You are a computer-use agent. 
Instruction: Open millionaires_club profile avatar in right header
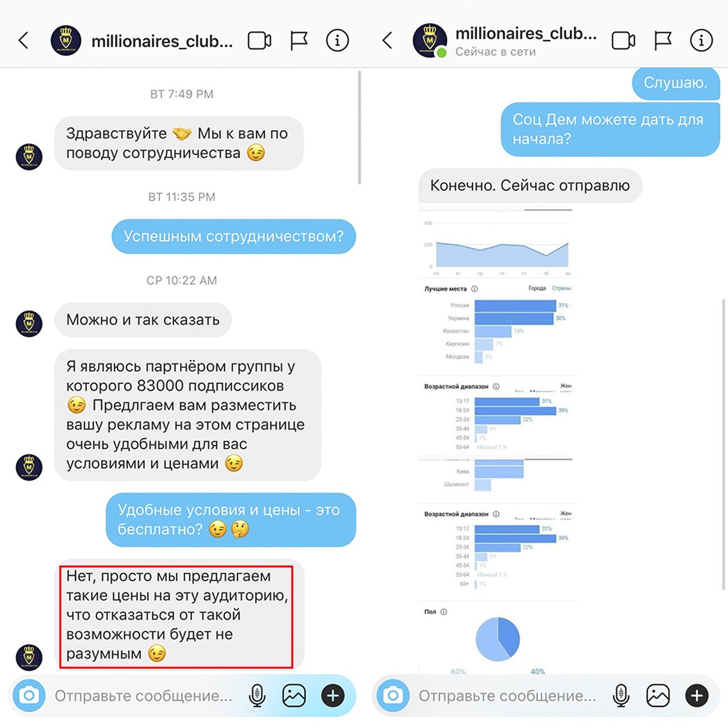click(430, 40)
